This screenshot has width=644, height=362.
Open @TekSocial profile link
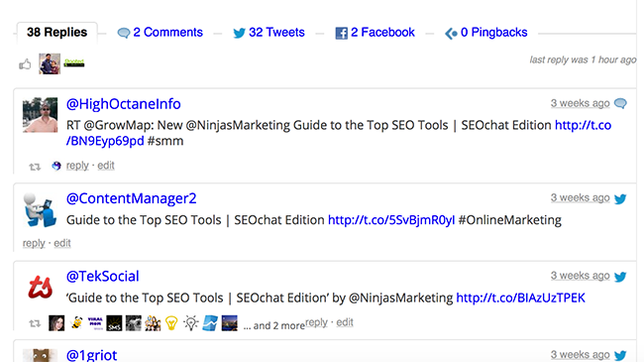tap(103, 277)
